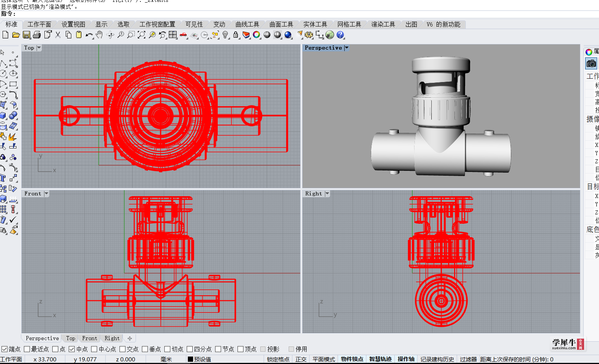Click the 预设值 layer color swatch
Viewport: 599px width, 364px height.
190,359
